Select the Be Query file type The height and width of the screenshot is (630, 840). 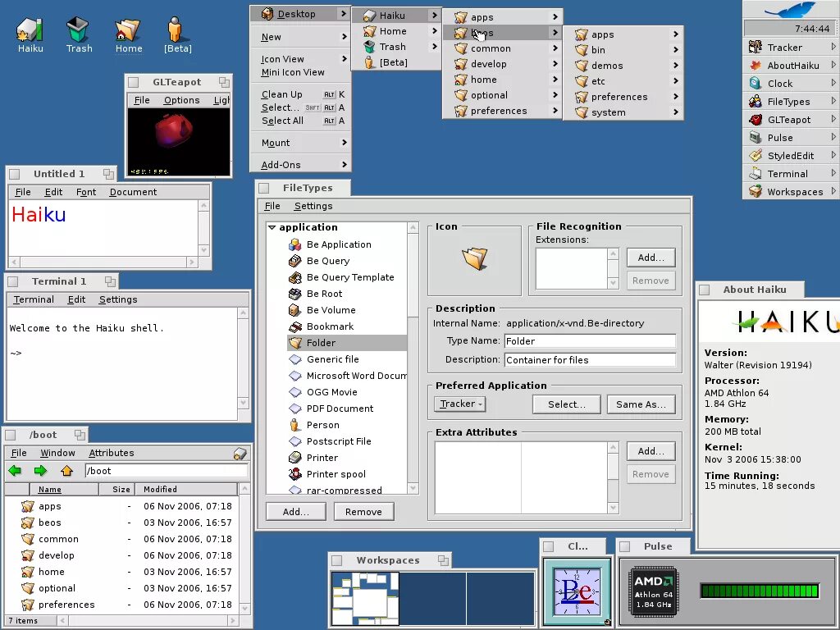[328, 261]
